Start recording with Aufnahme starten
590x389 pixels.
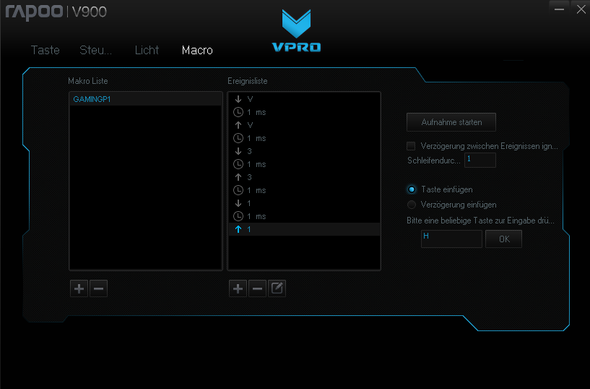pyautogui.click(x=451, y=122)
